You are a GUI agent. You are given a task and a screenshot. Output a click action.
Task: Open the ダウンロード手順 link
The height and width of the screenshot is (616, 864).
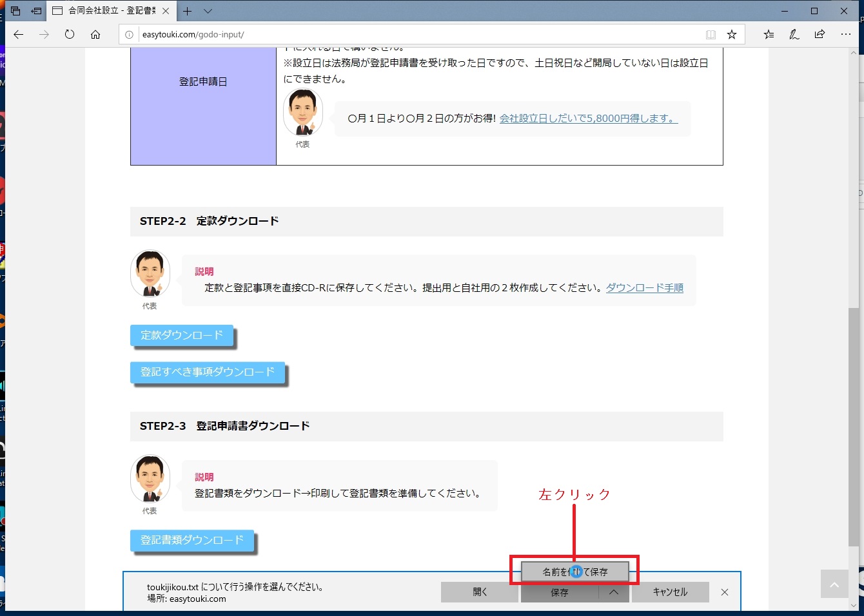click(x=644, y=288)
